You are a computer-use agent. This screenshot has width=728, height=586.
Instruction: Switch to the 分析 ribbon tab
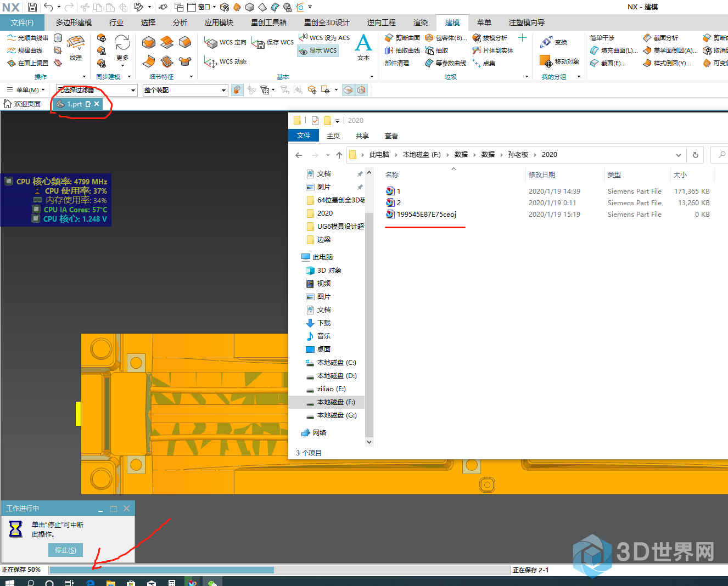(x=180, y=22)
